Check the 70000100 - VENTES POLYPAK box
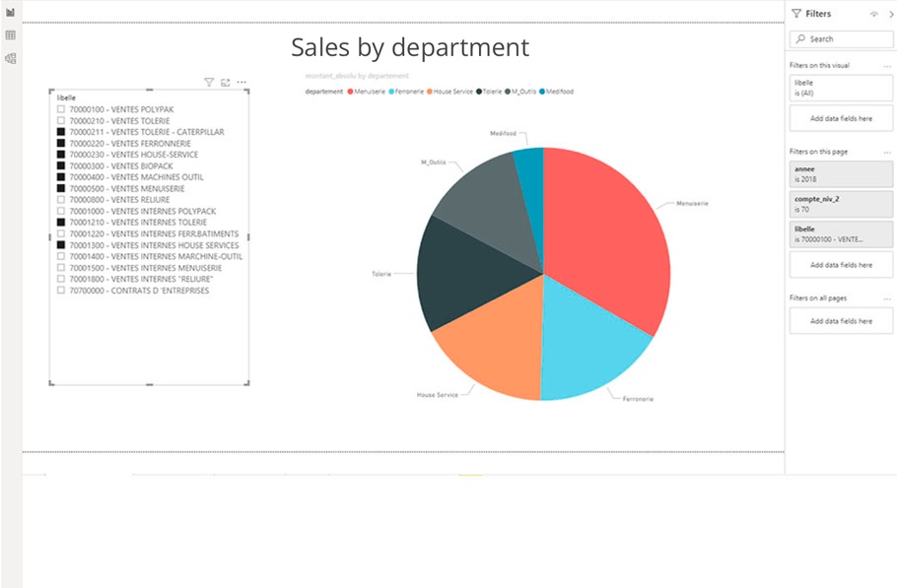The image size is (897, 588). [x=61, y=109]
